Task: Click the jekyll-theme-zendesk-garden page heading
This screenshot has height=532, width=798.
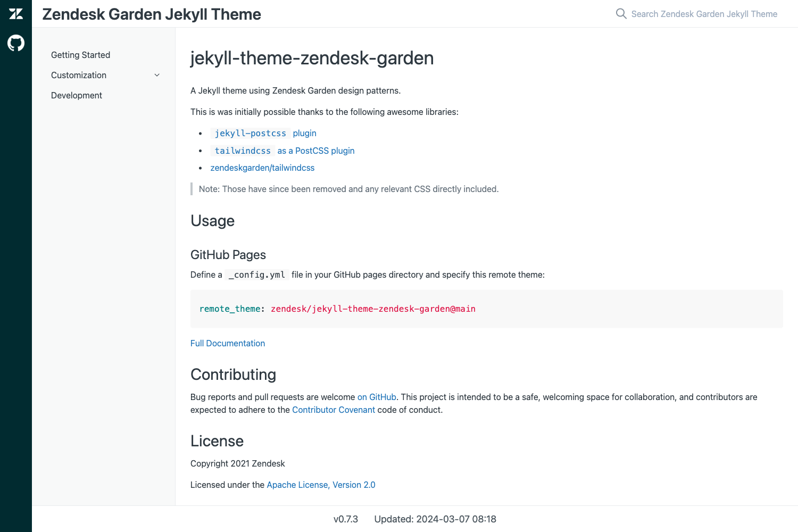Action: (312, 58)
